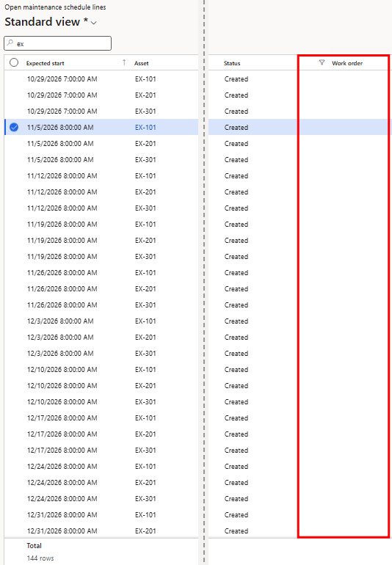The height and width of the screenshot is (565, 392).
Task: Click EX-301 on the 12/3/2026 row
Action: click(x=145, y=354)
